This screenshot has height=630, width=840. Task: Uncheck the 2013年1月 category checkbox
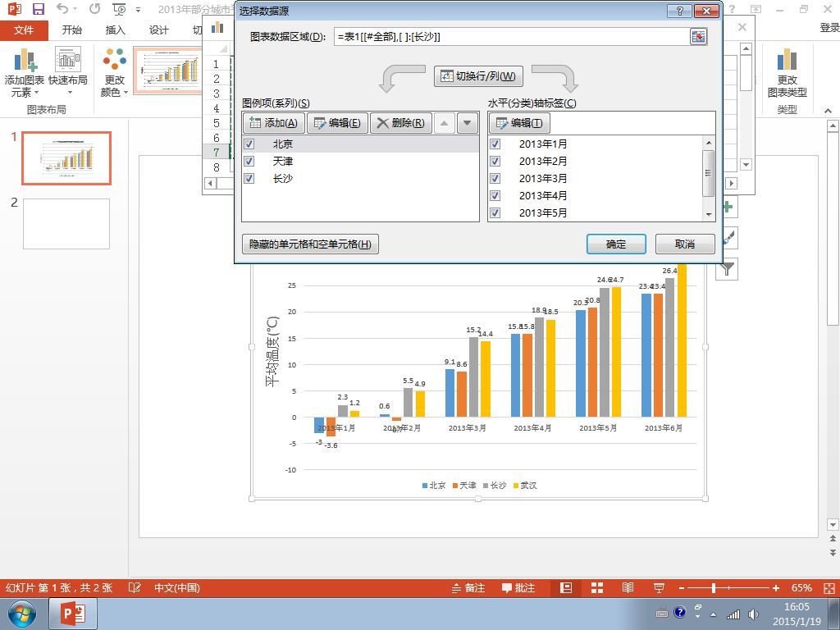coord(495,144)
